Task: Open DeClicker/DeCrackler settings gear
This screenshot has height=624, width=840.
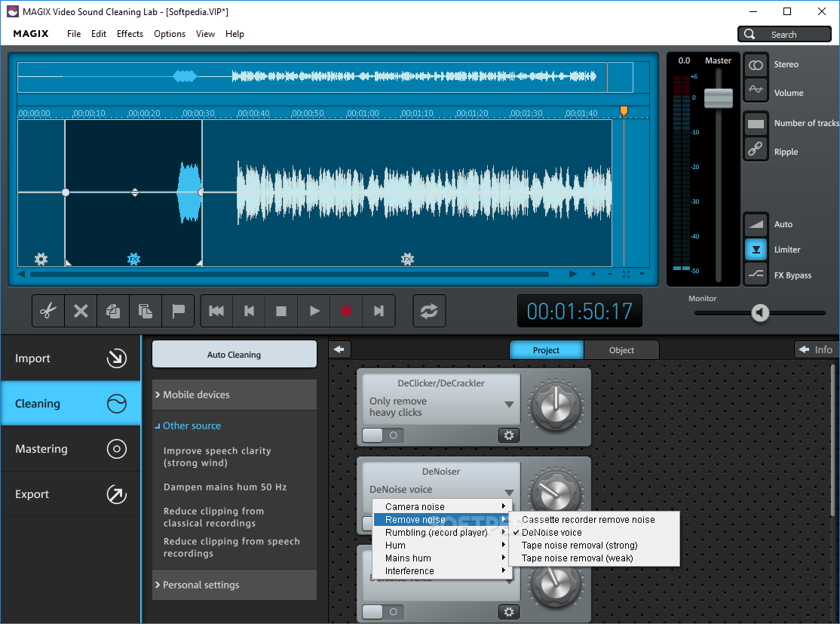Action: pos(509,435)
